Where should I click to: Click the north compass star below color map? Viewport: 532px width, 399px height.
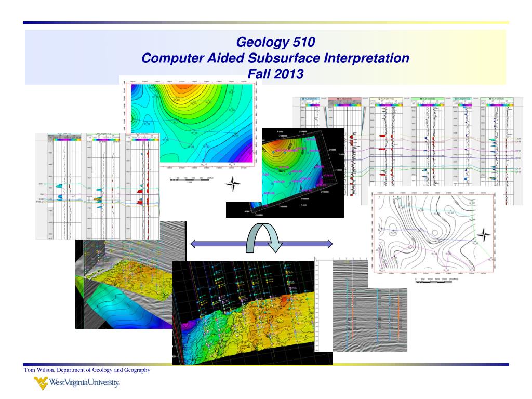point(233,184)
